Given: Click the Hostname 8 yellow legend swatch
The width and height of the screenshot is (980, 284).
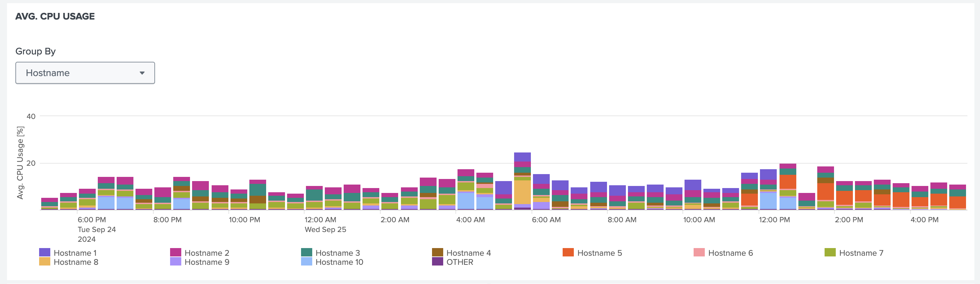Looking at the screenshot, I should [x=44, y=262].
